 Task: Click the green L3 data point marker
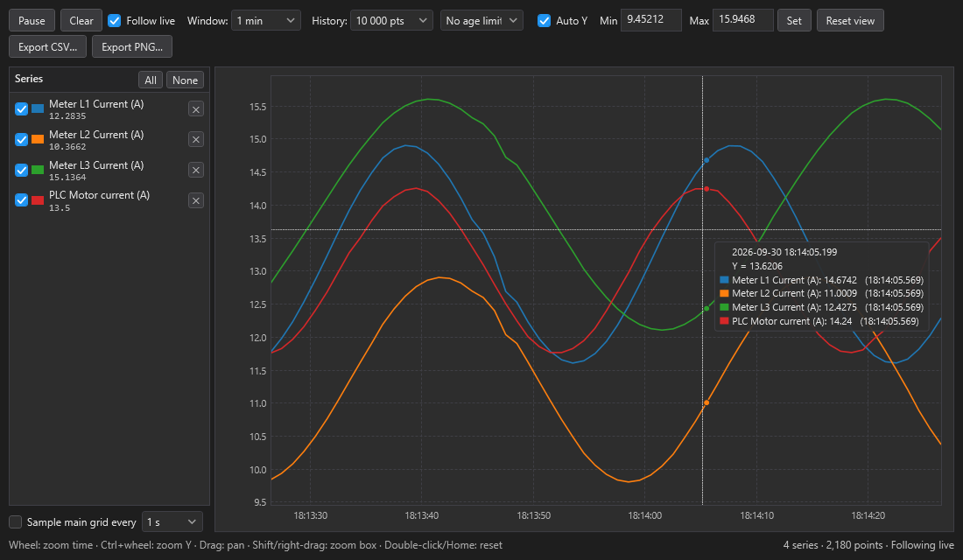coord(706,309)
